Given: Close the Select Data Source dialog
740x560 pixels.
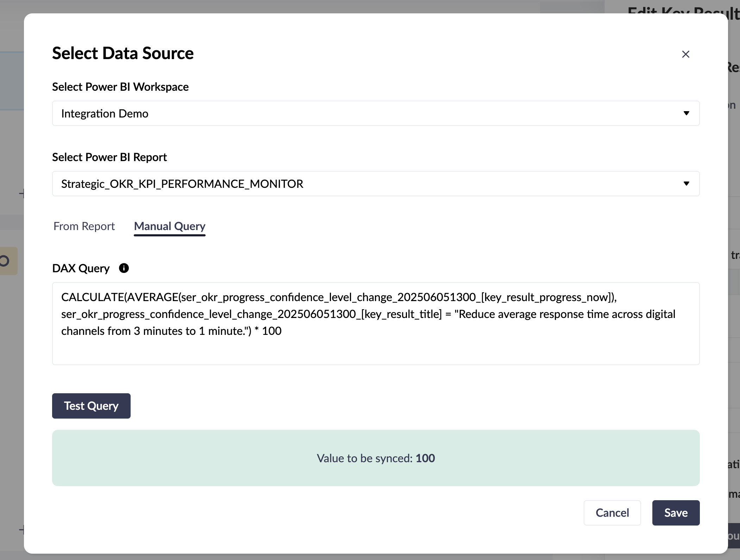Looking at the screenshot, I should 685,54.
